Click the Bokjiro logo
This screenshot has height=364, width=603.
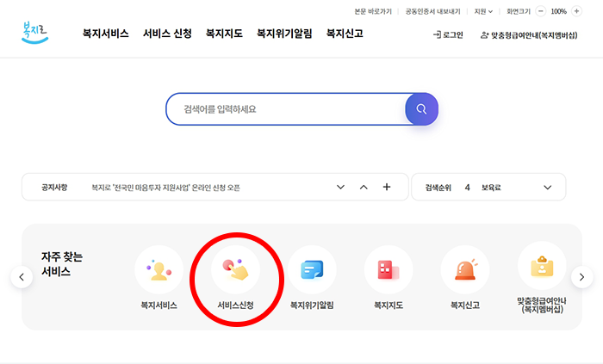34,33
